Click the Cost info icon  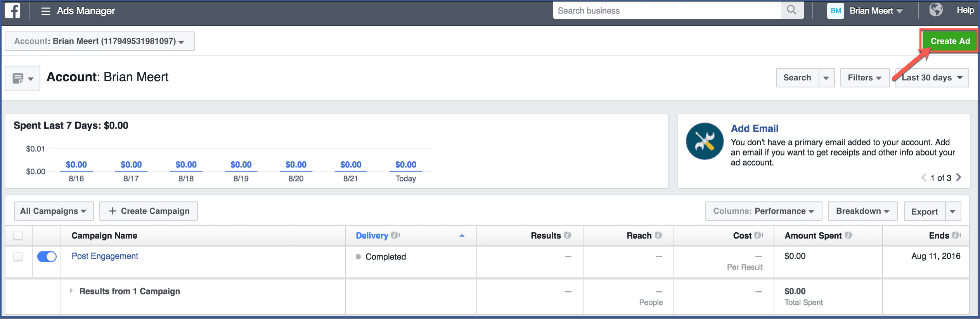pos(758,235)
